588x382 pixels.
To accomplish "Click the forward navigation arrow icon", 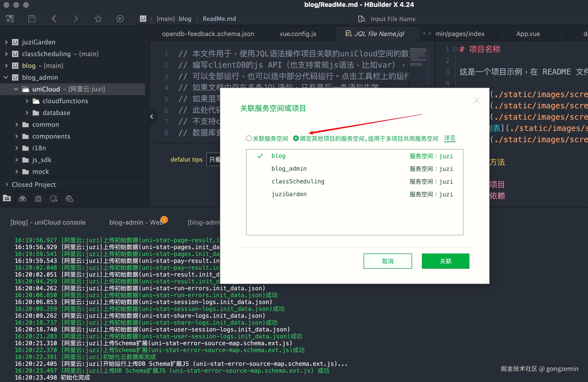I will [76, 19].
